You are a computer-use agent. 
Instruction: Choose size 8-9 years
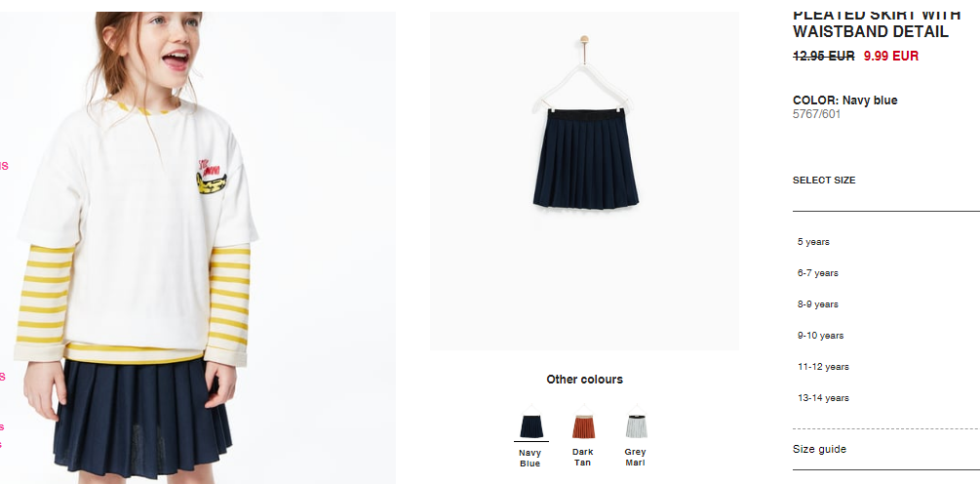pos(817,304)
